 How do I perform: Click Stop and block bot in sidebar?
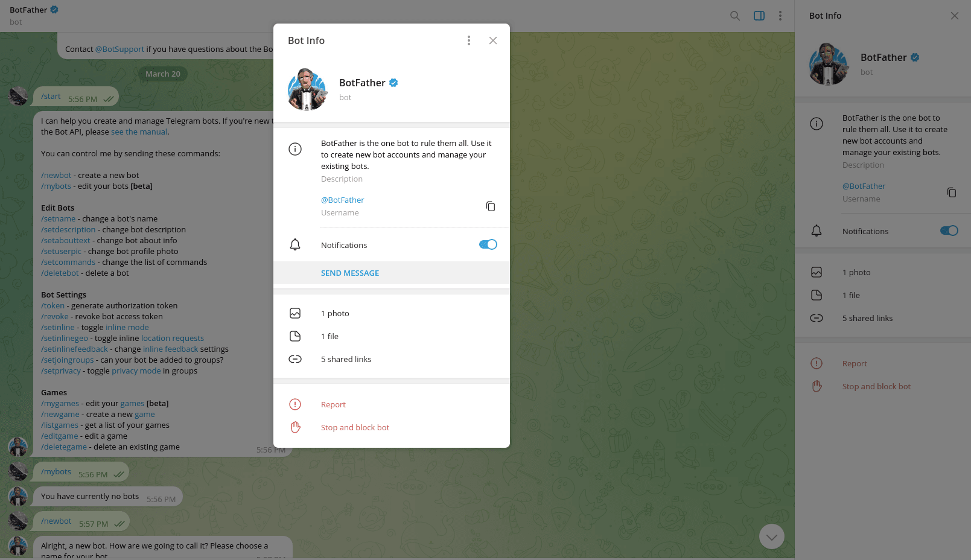click(x=883, y=386)
